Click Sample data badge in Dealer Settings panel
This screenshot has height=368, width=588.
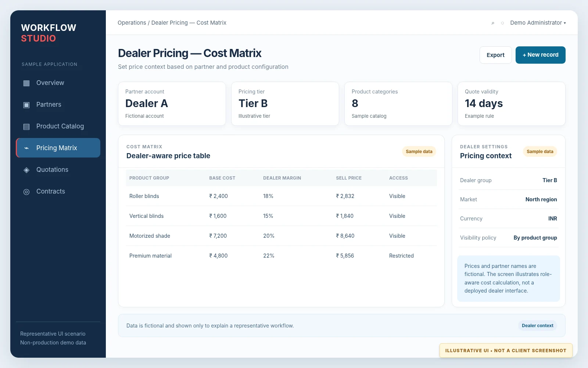pos(540,152)
